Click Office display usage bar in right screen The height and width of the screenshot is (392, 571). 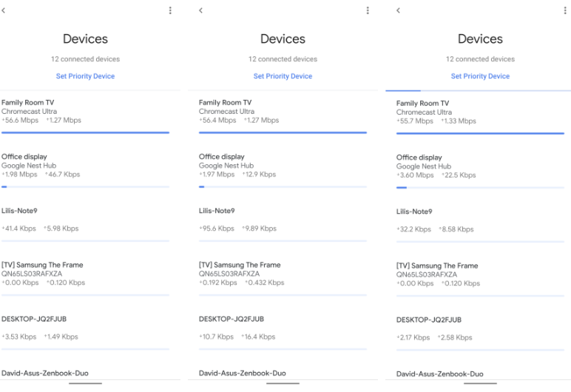point(480,188)
